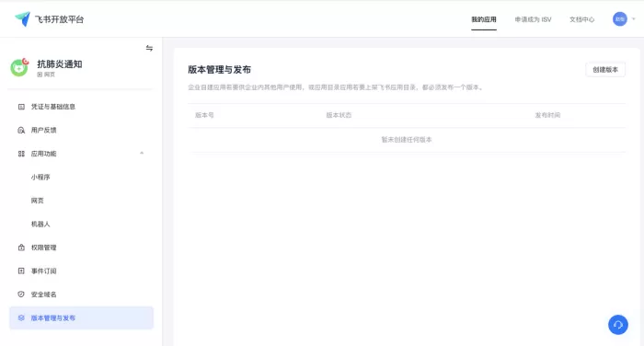Click the 版本管理与发布 page heading

tap(219, 70)
